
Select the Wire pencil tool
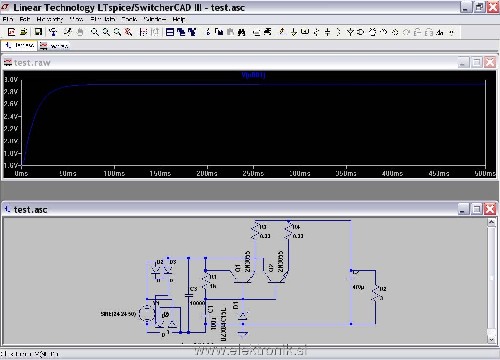tap(282, 32)
